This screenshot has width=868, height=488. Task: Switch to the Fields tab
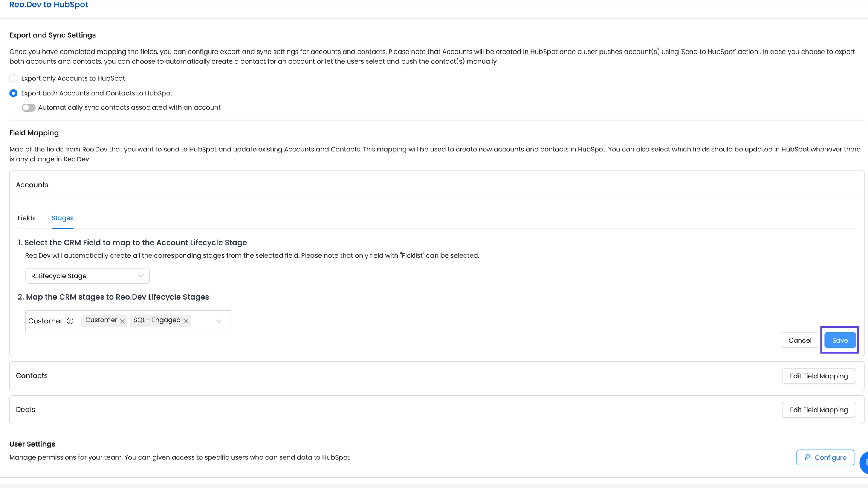(x=27, y=218)
